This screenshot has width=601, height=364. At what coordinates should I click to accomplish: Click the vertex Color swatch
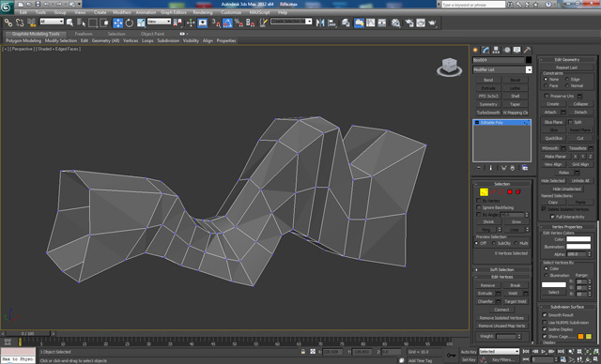point(578,239)
